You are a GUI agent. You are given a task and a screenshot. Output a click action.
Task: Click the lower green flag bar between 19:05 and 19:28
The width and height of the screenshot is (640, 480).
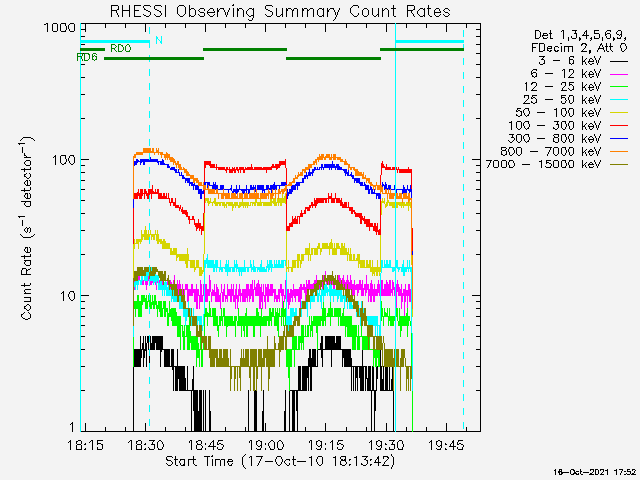(x=333, y=58)
